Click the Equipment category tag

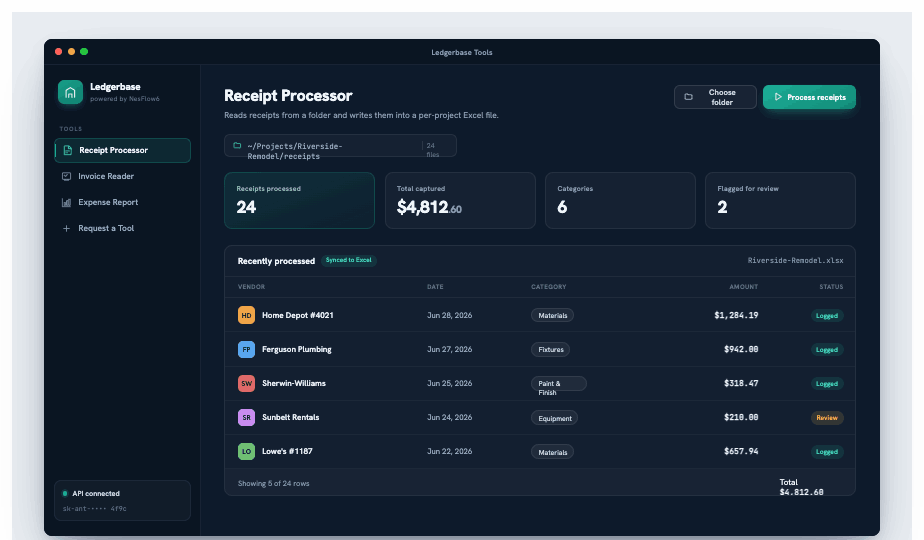[x=555, y=418]
